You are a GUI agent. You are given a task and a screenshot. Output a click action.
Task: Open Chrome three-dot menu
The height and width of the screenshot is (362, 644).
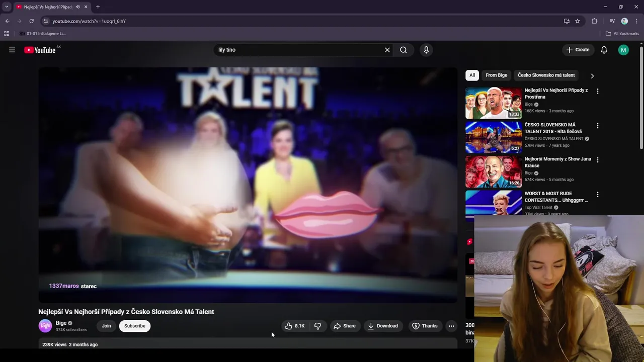coord(636,21)
